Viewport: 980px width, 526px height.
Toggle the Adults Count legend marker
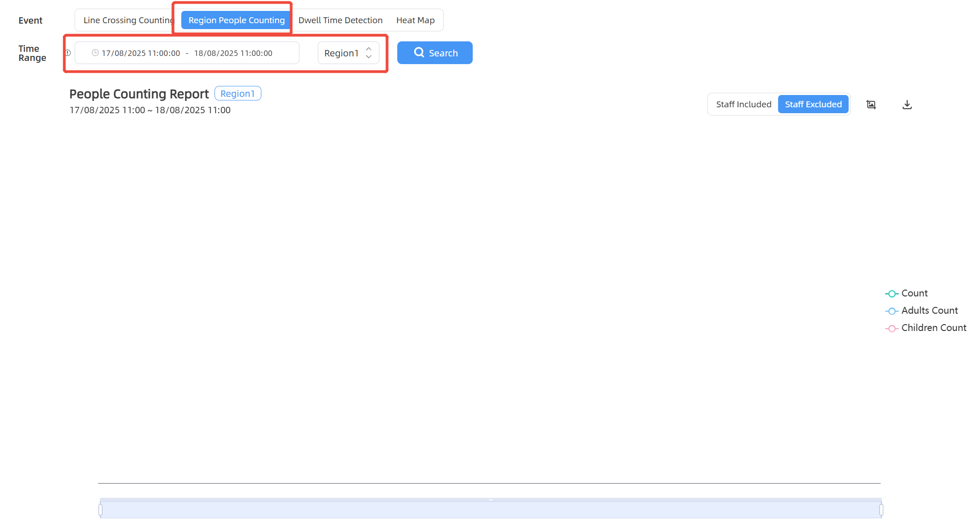tap(892, 311)
